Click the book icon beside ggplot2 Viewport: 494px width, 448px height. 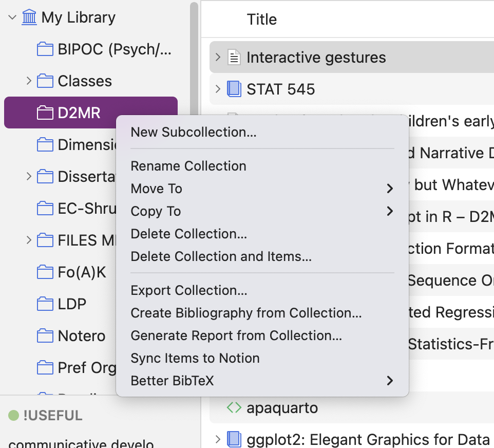click(x=234, y=439)
